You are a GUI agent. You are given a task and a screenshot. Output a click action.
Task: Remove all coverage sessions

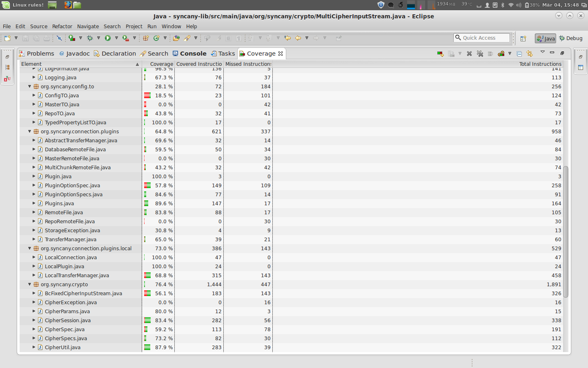coord(480,54)
